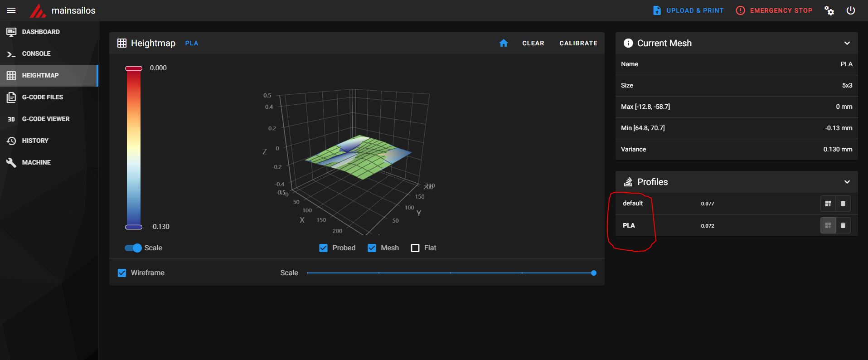Delete the PLA profile with trash icon

point(843,225)
